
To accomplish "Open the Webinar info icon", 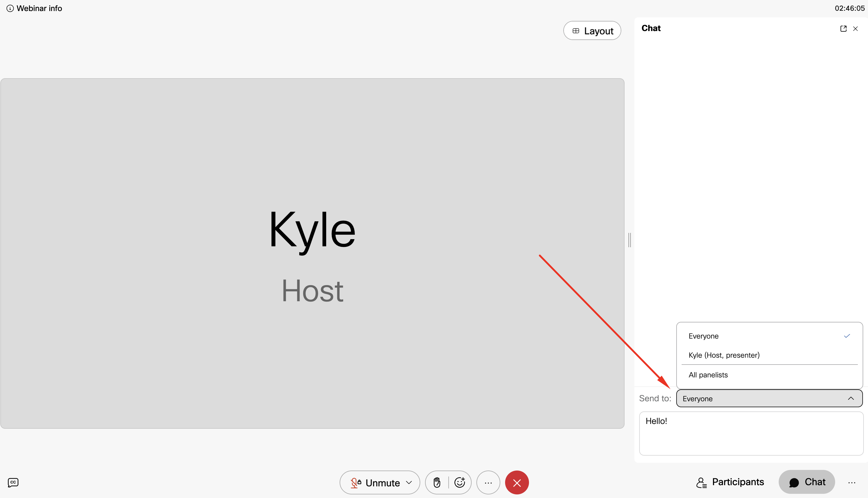I will (10, 9).
